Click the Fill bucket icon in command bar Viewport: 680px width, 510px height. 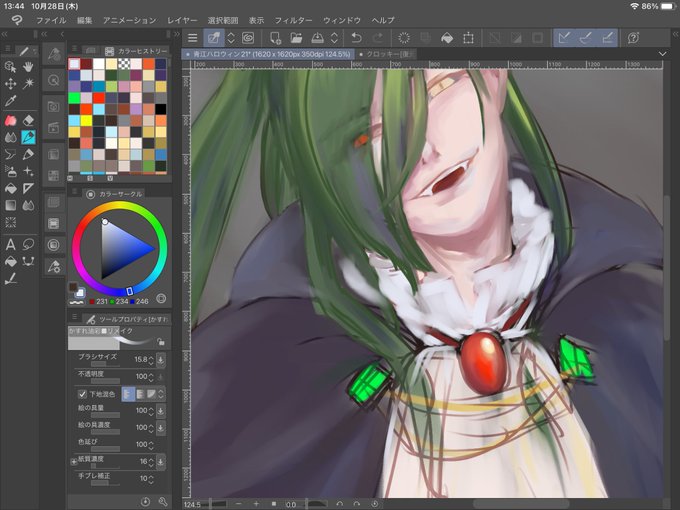coord(447,38)
